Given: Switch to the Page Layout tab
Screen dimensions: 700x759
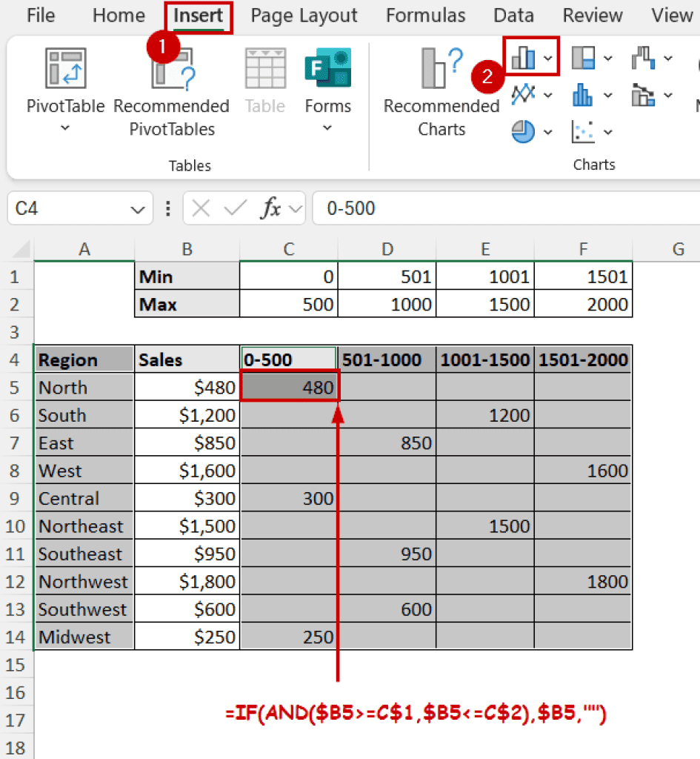Looking at the screenshot, I should click(304, 16).
